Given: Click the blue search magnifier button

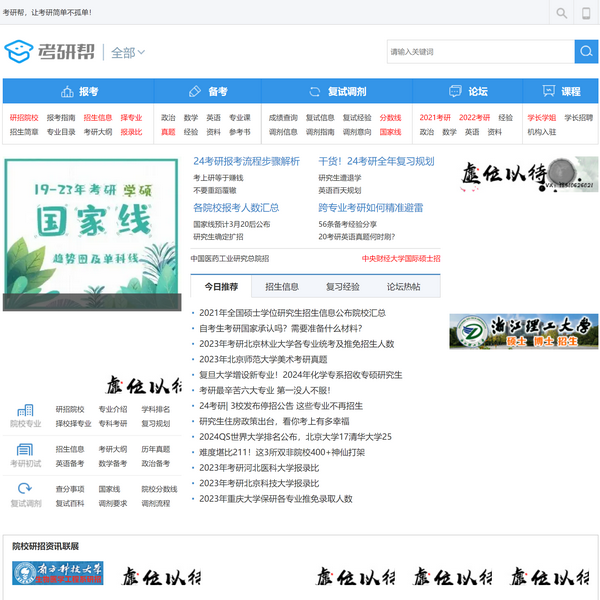Looking at the screenshot, I should click(586, 52).
